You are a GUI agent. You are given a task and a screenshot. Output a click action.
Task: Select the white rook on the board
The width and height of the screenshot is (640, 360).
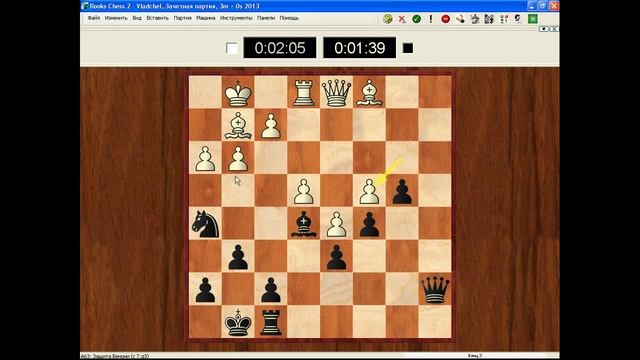coord(304,93)
